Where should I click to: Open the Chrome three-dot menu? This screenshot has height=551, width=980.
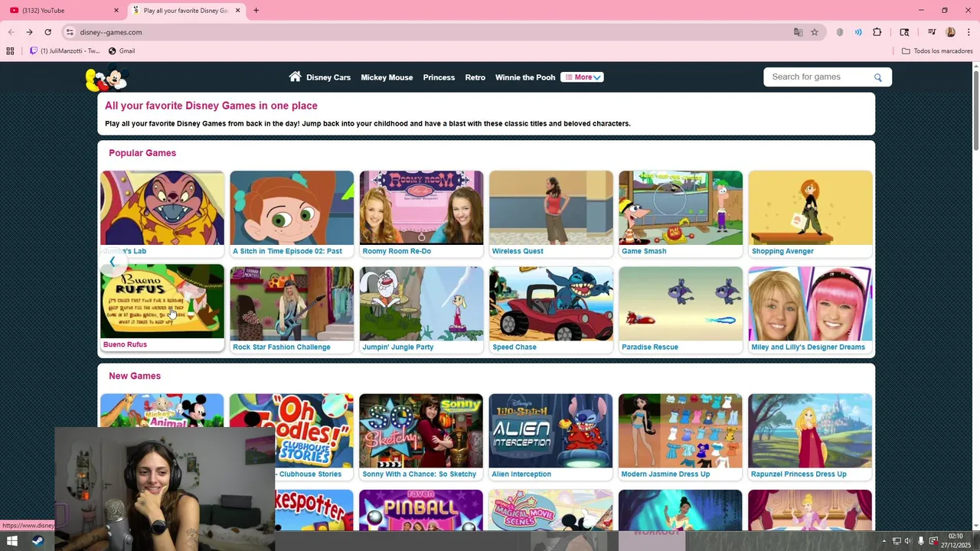(969, 32)
